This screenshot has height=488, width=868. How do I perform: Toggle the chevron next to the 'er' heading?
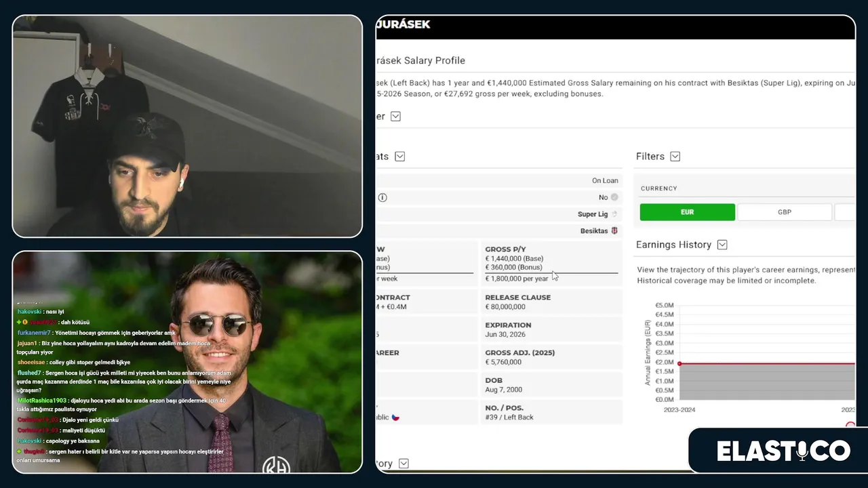[395, 117]
